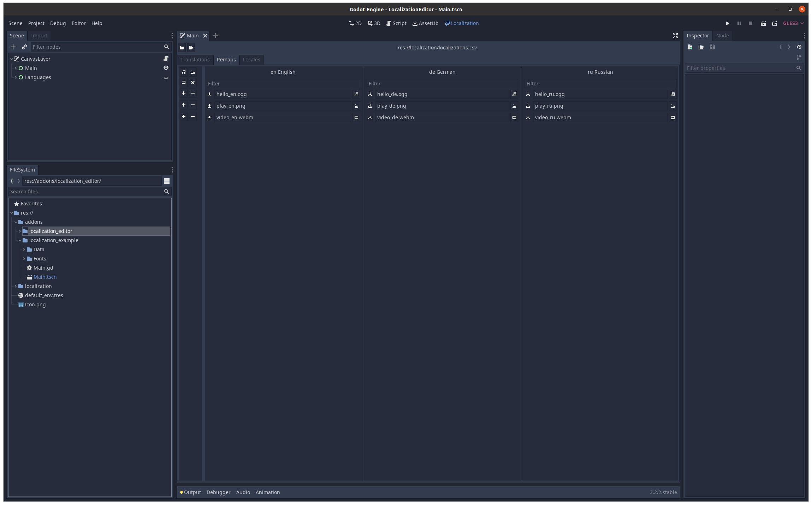Toggle FileSystem split view mode
Screen dimensions: 812x505
[167, 181]
